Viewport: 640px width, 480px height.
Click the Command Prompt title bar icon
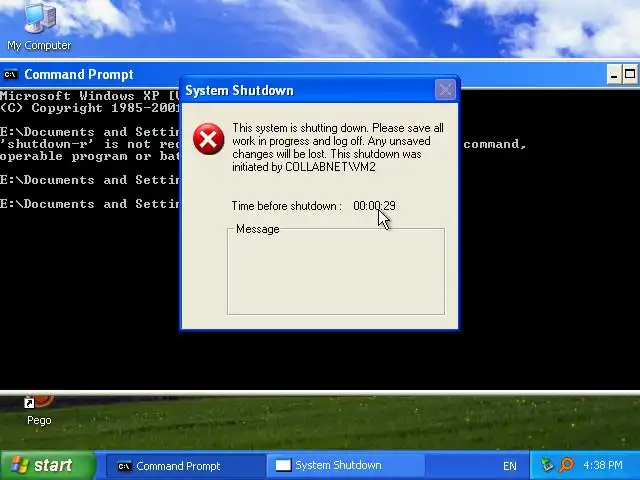tap(11, 75)
